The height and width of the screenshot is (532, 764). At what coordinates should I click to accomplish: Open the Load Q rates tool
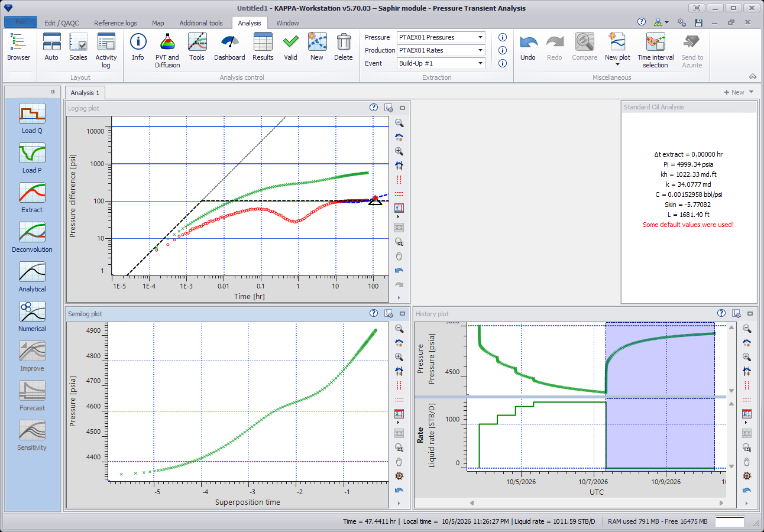click(32, 118)
